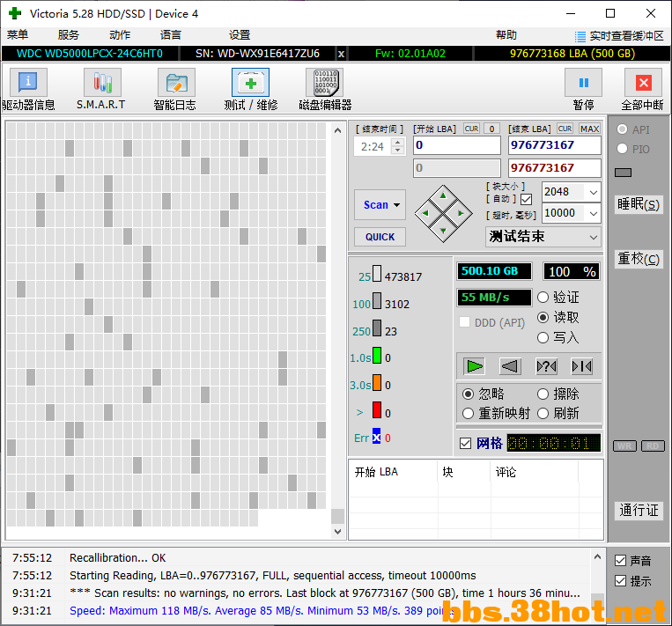672x626 pixels.
Task: Select the refresh (刷新) radio option
Action: [x=543, y=414]
